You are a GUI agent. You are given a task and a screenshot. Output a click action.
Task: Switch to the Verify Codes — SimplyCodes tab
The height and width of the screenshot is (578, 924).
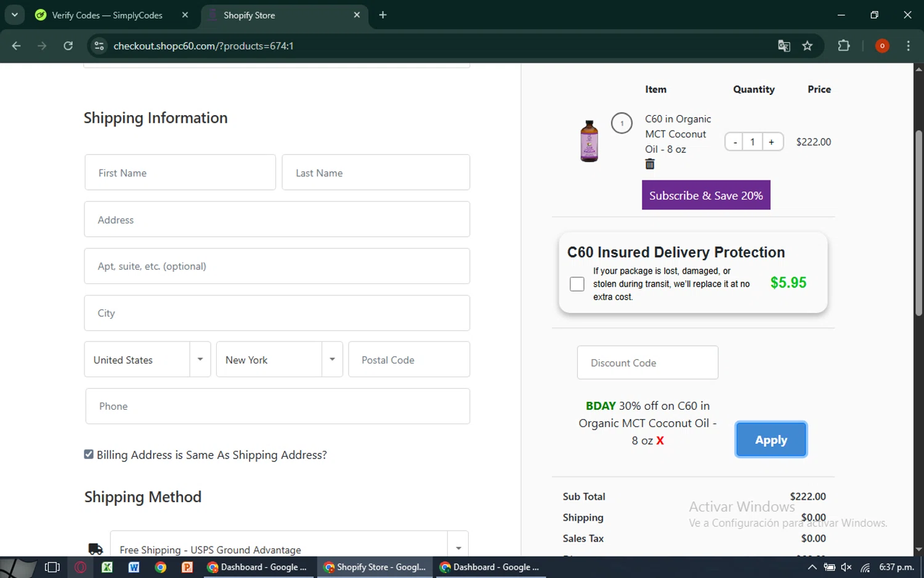107,15
